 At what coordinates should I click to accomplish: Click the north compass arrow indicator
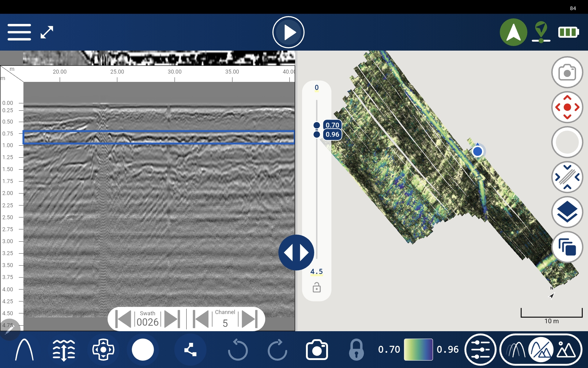click(552, 295)
